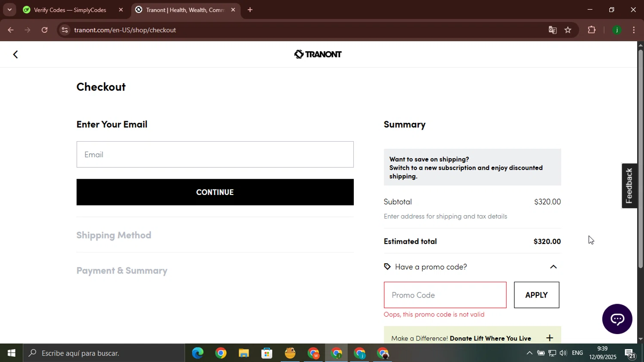Click the Estimated total $320.00 amount
The image size is (644, 362).
pos(547,241)
